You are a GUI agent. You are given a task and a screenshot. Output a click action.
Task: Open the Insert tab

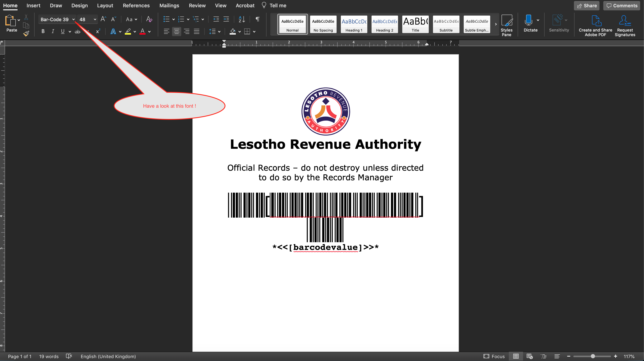pyautogui.click(x=33, y=6)
